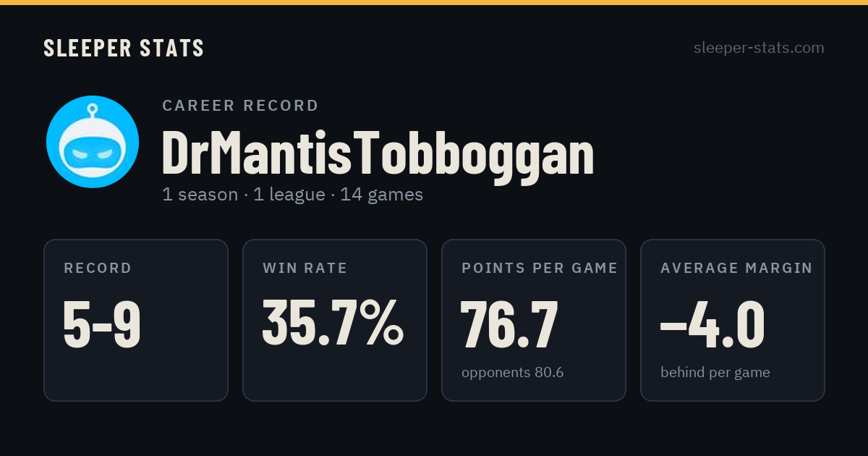Select the behind per game subtext
The height and width of the screenshot is (456, 868).
[715, 373]
